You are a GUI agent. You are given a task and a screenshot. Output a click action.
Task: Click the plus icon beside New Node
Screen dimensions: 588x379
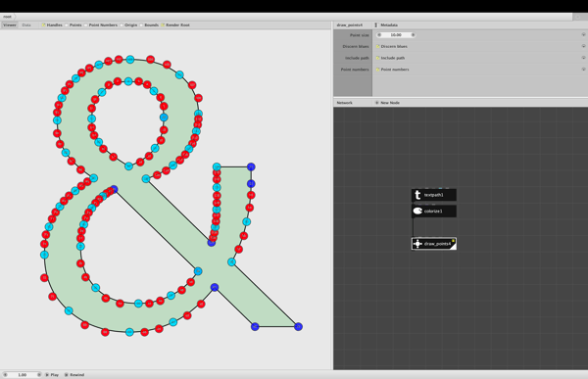tap(377, 103)
